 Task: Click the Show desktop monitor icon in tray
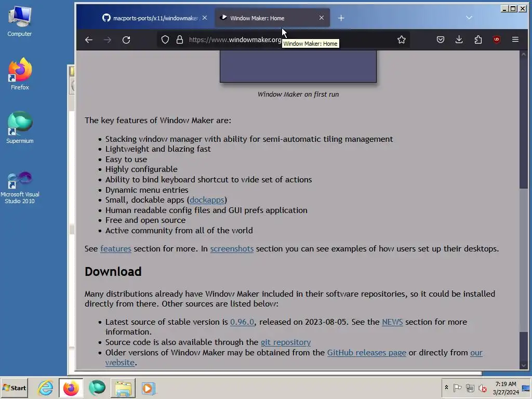pos(526,388)
